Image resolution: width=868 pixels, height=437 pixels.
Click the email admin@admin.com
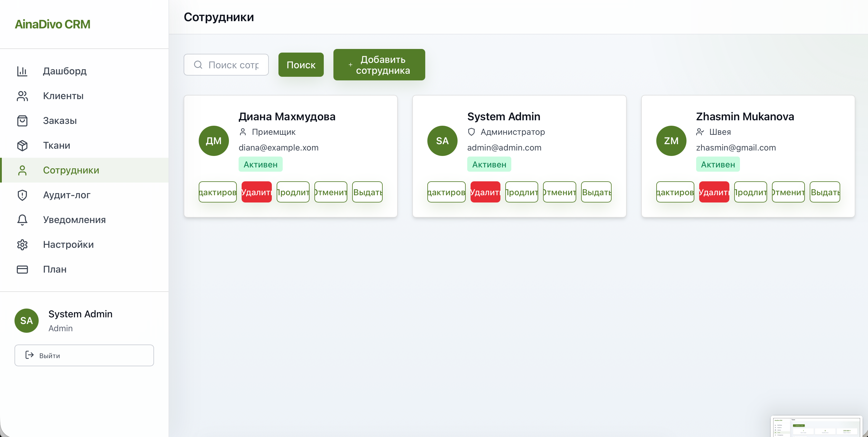[504, 148]
